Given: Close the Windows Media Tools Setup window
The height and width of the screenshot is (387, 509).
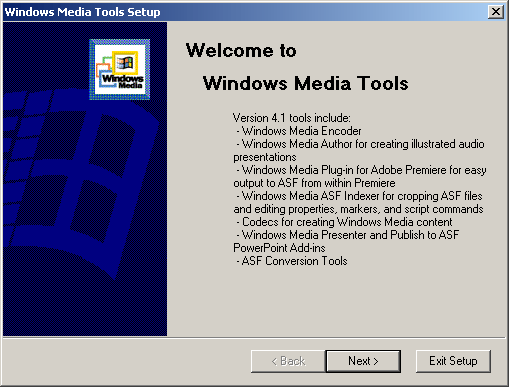Looking at the screenshot, I should tap(496, 12).
